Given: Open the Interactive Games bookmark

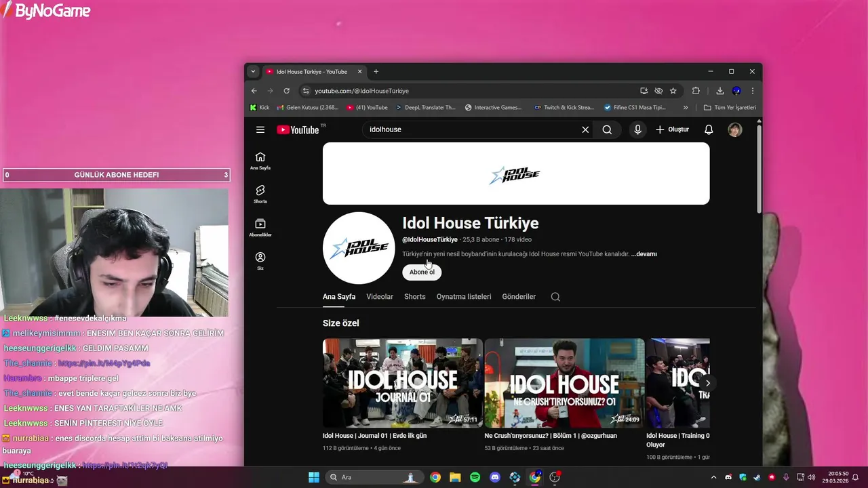Looking at the screenshot, I should (x=493, y=107).
